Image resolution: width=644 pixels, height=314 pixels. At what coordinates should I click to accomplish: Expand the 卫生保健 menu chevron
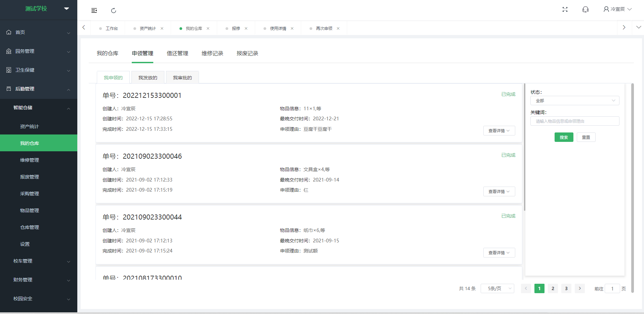69,71
